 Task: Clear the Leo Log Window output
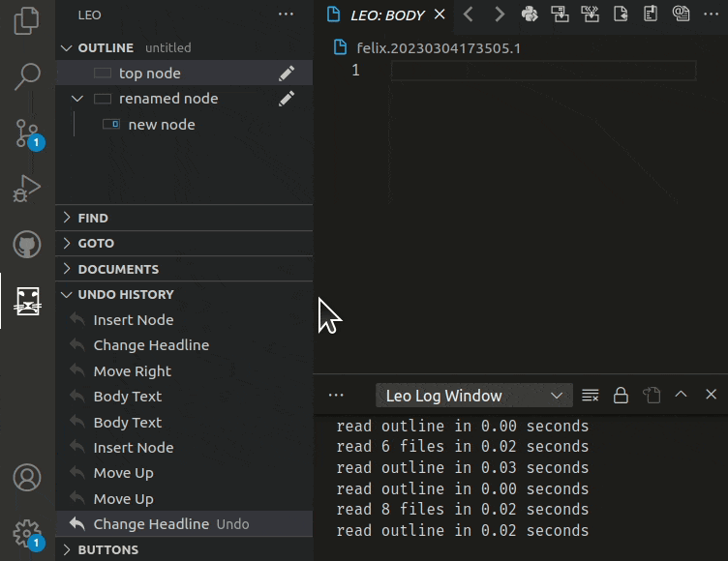tap(591, 396)
